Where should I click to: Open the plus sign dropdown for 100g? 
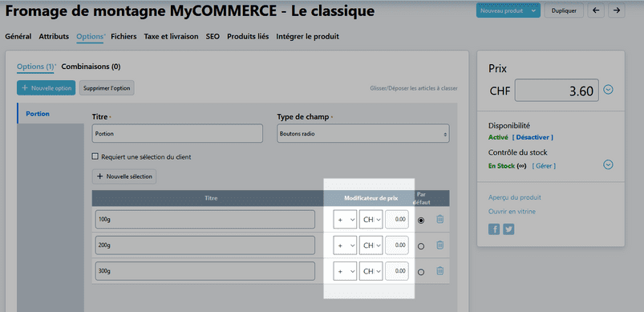345,219
